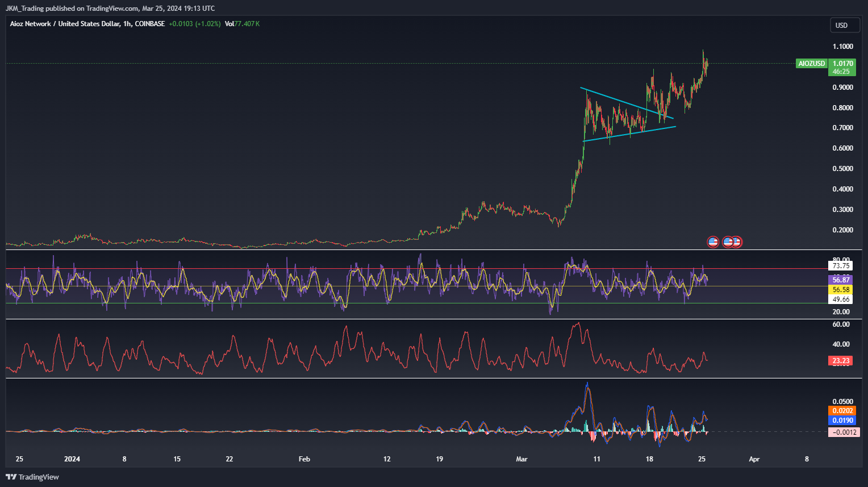Click the orange 0.0202 signal value label
This screenshot has width=868, height=487.
(x=842, y=411)
